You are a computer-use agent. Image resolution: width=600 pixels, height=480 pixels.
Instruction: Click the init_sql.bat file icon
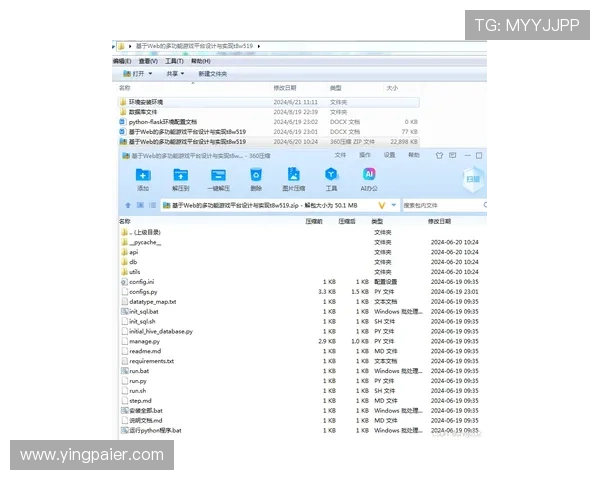point(124,312)
